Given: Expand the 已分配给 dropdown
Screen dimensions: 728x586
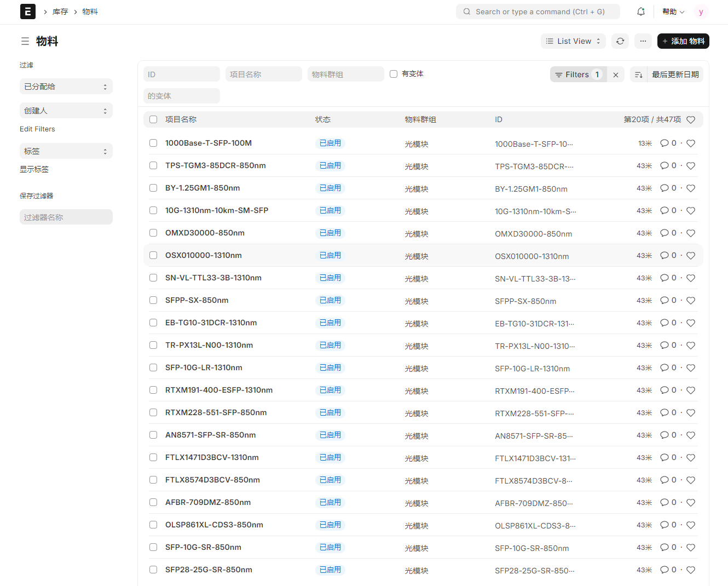Looking at the screenshot, I should click(66, 87).
